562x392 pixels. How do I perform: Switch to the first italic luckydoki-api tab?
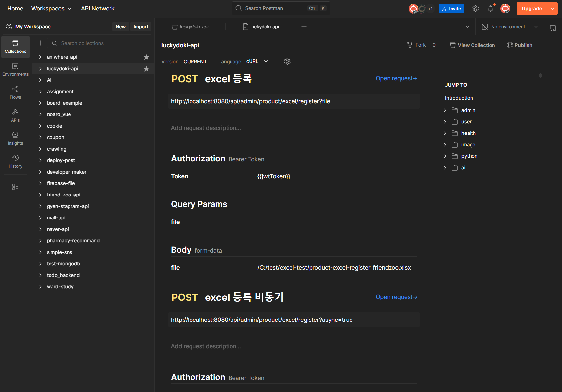[191, 27]
